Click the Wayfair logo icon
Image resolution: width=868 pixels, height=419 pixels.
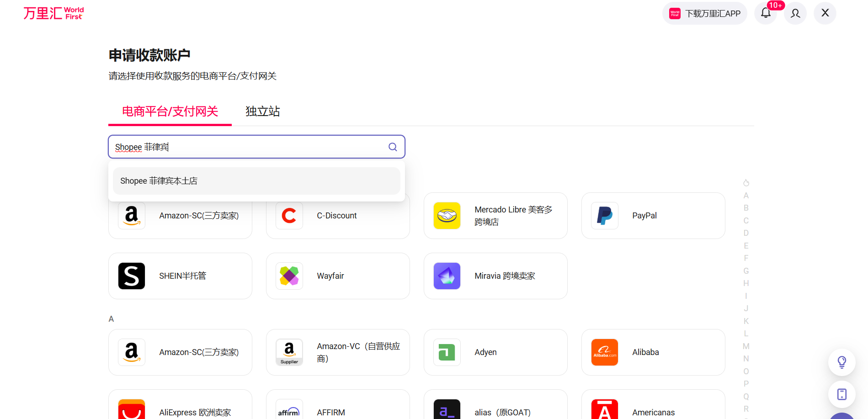click(x=289, y=276)
